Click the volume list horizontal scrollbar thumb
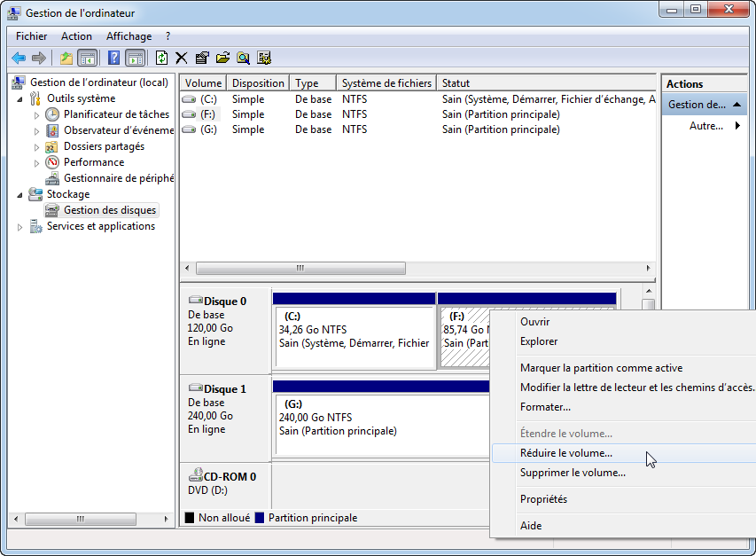The height and width of the screenshot is (556, 756). coord(300,268)
